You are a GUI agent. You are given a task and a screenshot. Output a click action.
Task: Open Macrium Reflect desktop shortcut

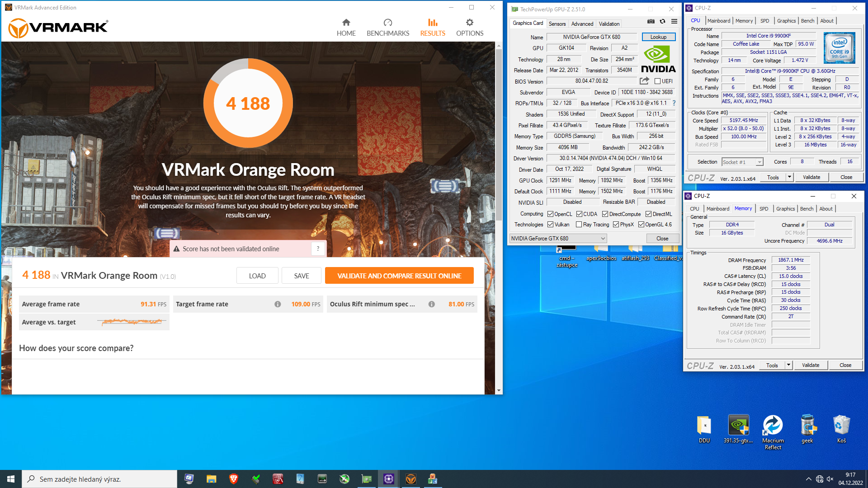(x=773, y=432)
